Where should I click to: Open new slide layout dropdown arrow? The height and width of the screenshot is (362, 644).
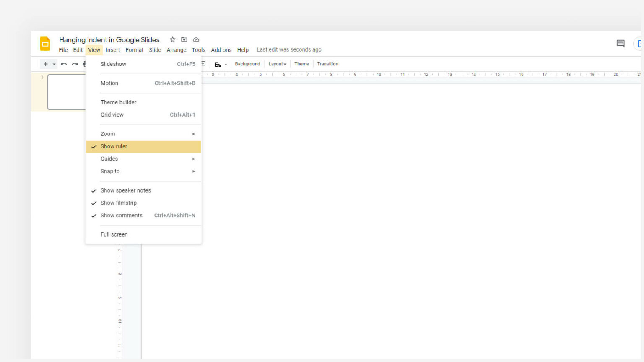[x=54, y=64]
